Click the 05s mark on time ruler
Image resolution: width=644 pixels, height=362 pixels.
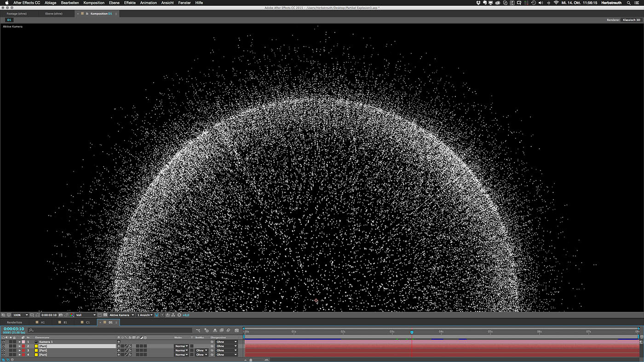[x=490, y=332]
